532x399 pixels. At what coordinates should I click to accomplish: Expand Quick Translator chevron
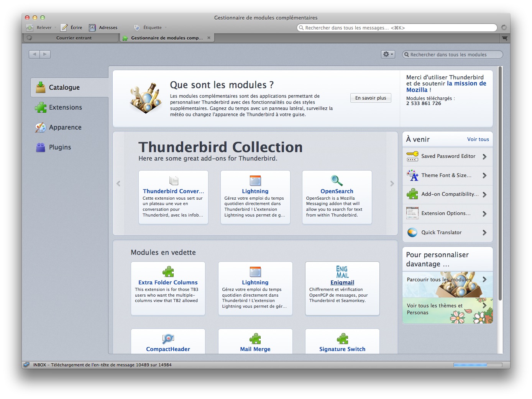(x=485, y=233)
